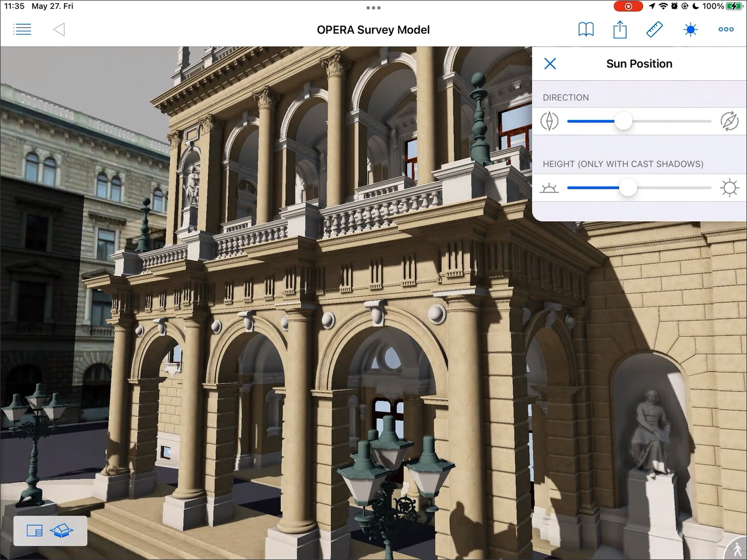Screen dimensions: 747x560
Task: Open the more options ellipsis
Action: tap(726, 30)
